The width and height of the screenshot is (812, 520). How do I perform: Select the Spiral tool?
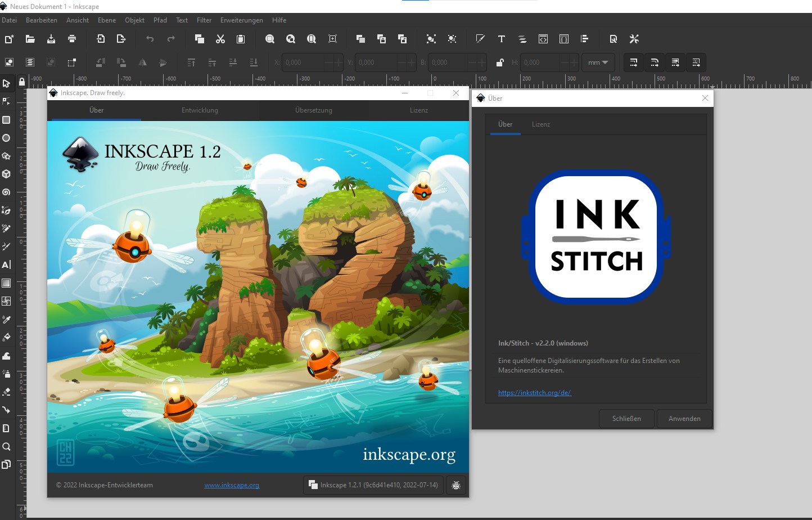tap(7, 192)
